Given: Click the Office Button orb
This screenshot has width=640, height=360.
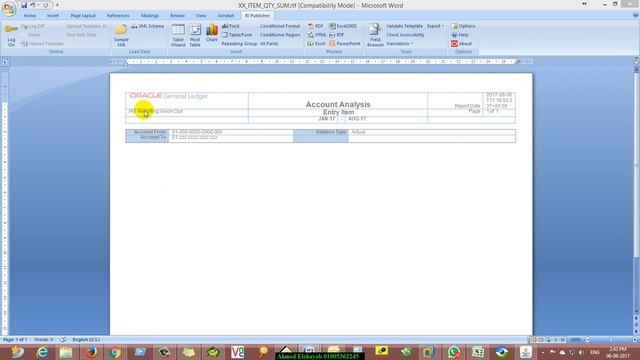Looking at the screenshot, I should 9,8.
